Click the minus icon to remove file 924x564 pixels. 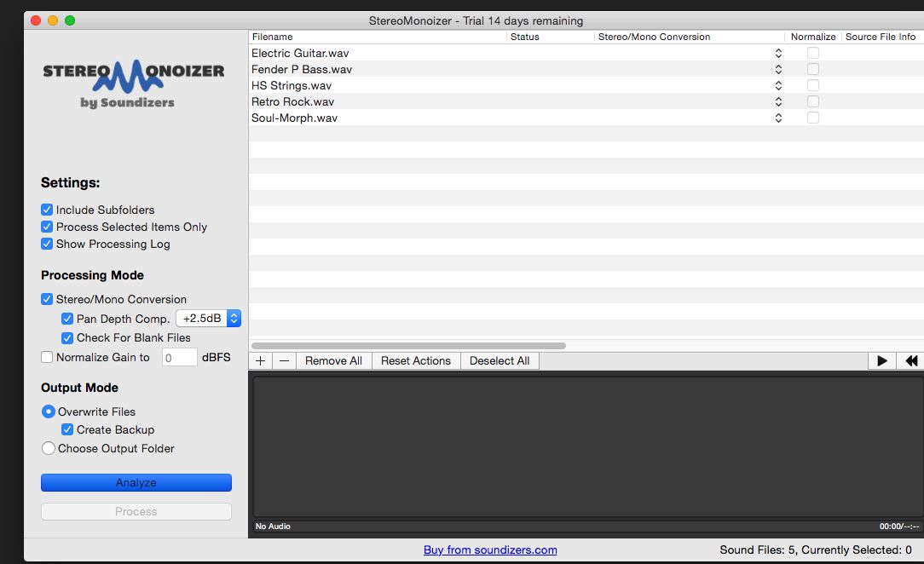tap(284, 361)
